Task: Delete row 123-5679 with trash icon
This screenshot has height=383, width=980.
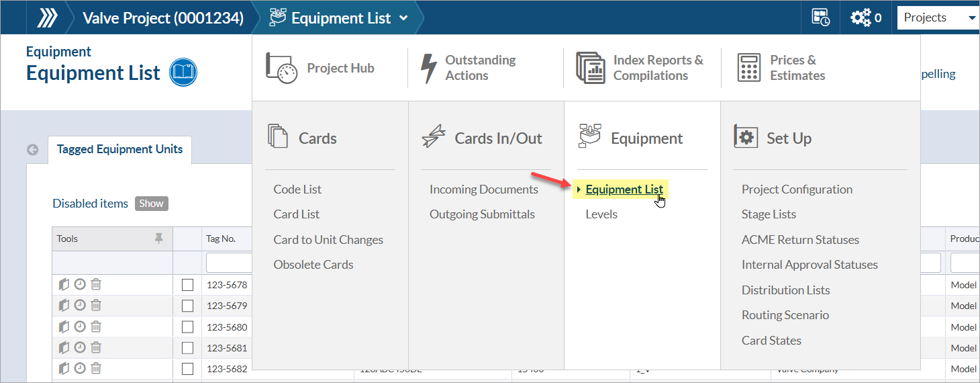Action: [x=96, y=305]
